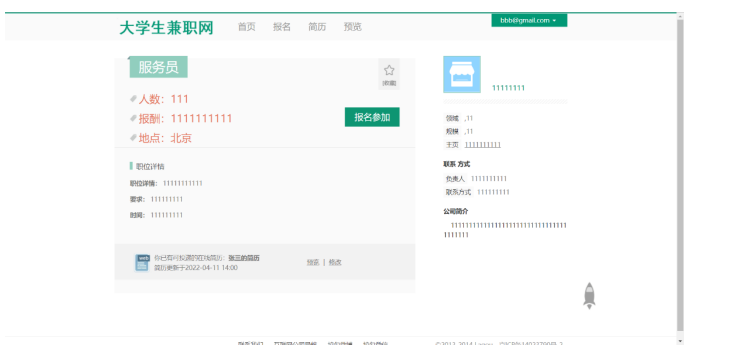
Task: Select the 人数:111 text
Action: [x=163, y=99]
